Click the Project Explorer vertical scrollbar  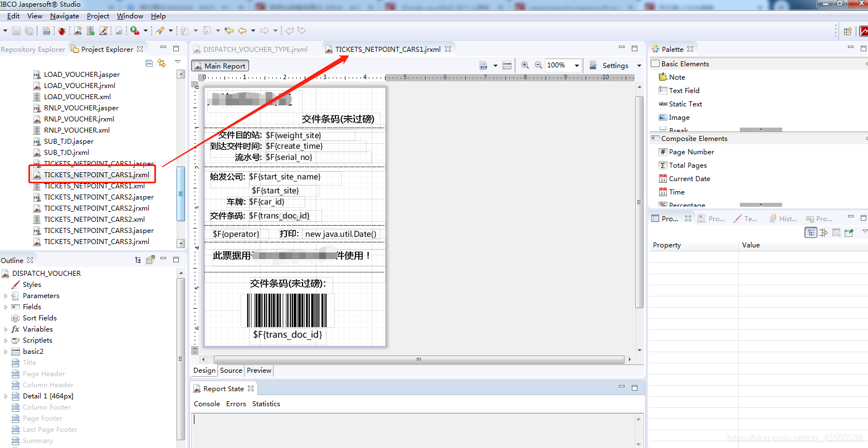point(181,193)
